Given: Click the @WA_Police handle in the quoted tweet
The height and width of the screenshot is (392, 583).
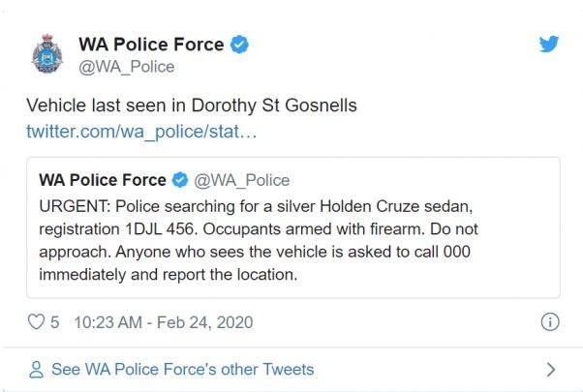Looking at the screenshot, I should (x=242, y=181).
